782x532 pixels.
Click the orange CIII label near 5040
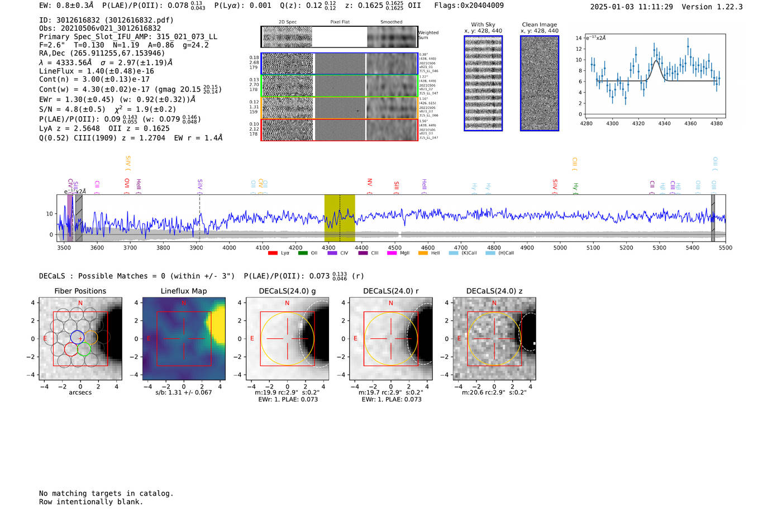pyautogui.click(x=575, y=164)
